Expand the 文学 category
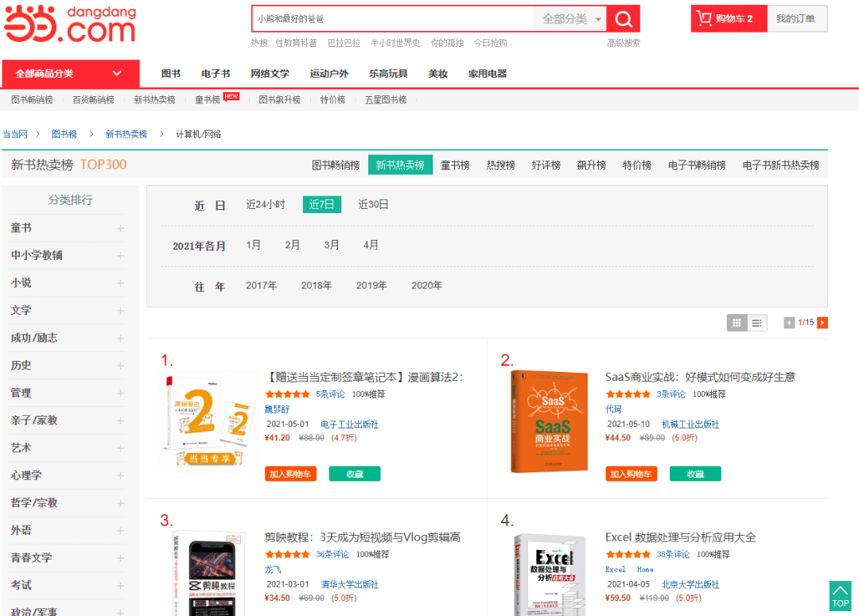 pos(120,311)
